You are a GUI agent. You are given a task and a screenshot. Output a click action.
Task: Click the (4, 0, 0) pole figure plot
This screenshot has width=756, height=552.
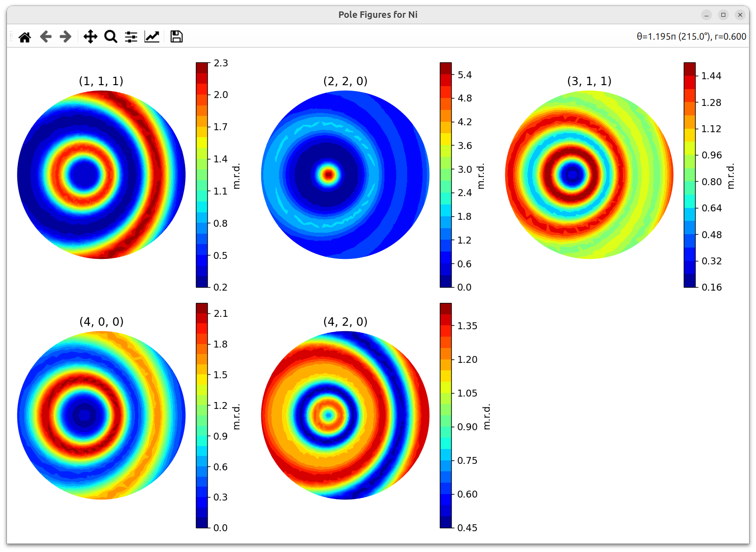point(101,415)
